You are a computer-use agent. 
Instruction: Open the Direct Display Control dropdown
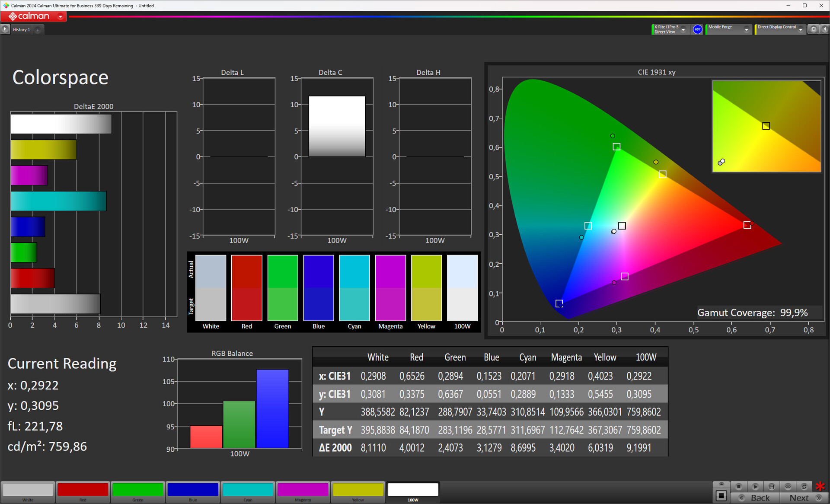coord(801,29)
